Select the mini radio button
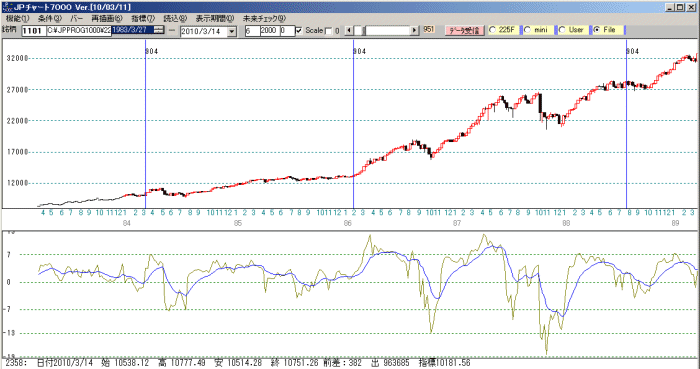This screenshot has width=700, height=369. click(528, 30)
